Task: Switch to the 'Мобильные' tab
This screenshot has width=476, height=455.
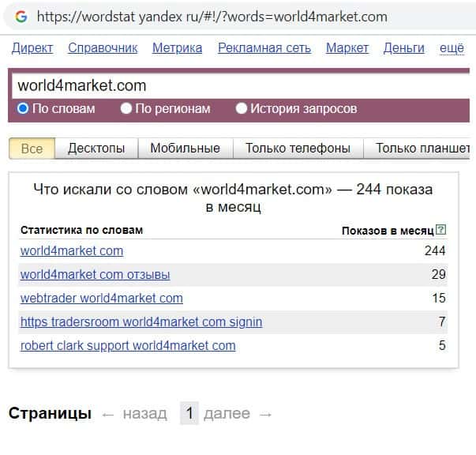Action: tap(185, 148)
